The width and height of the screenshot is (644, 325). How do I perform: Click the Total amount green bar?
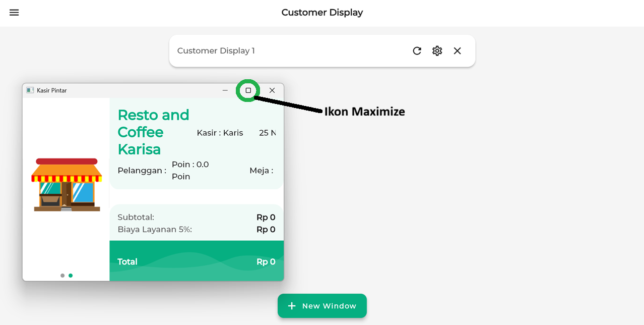tap(197, 261)
